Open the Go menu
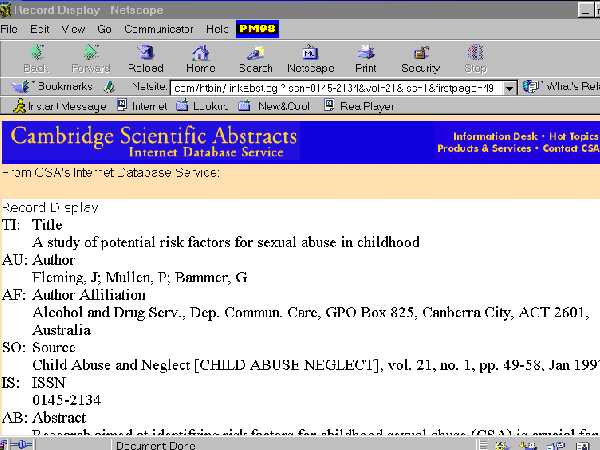Image resolution: width=600 pixels, height=450 pixels. pyautogui.click(x=104, y=29)
